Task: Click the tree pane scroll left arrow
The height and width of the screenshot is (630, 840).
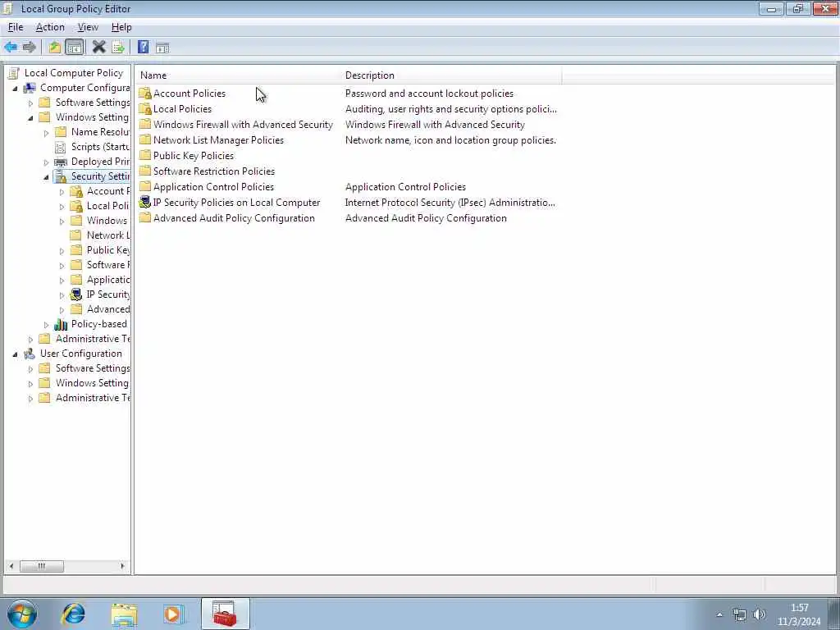Action: [11, 566]
